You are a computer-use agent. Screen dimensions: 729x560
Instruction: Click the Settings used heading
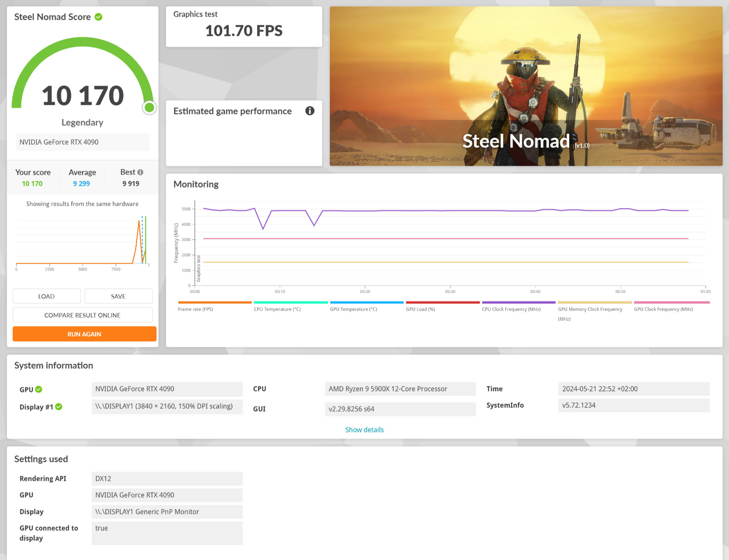coord(41,459)
